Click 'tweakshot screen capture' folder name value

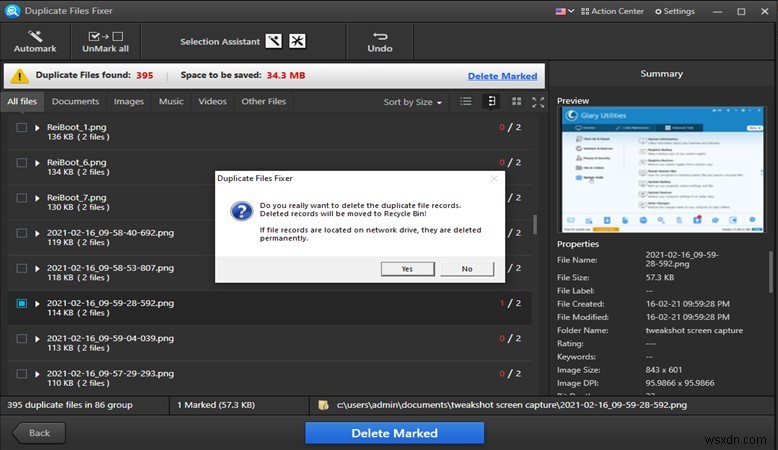pos(694,330)
